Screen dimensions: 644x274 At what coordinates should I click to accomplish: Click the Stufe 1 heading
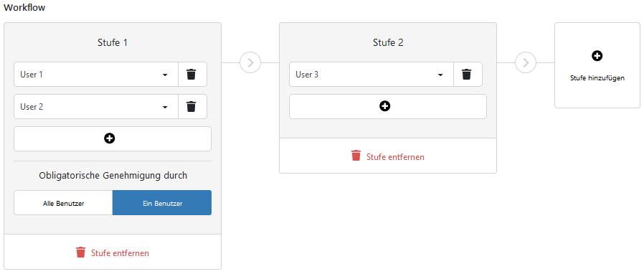click(x=113, y=43)
